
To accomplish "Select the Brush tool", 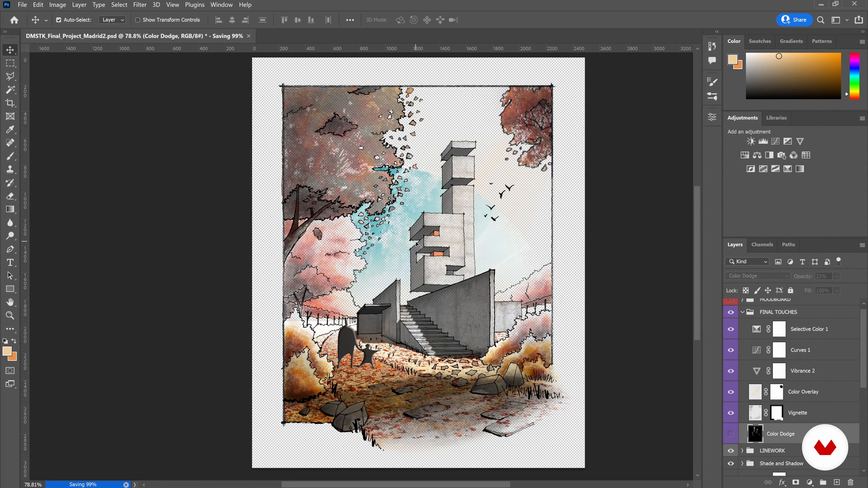I will [10, 156].
